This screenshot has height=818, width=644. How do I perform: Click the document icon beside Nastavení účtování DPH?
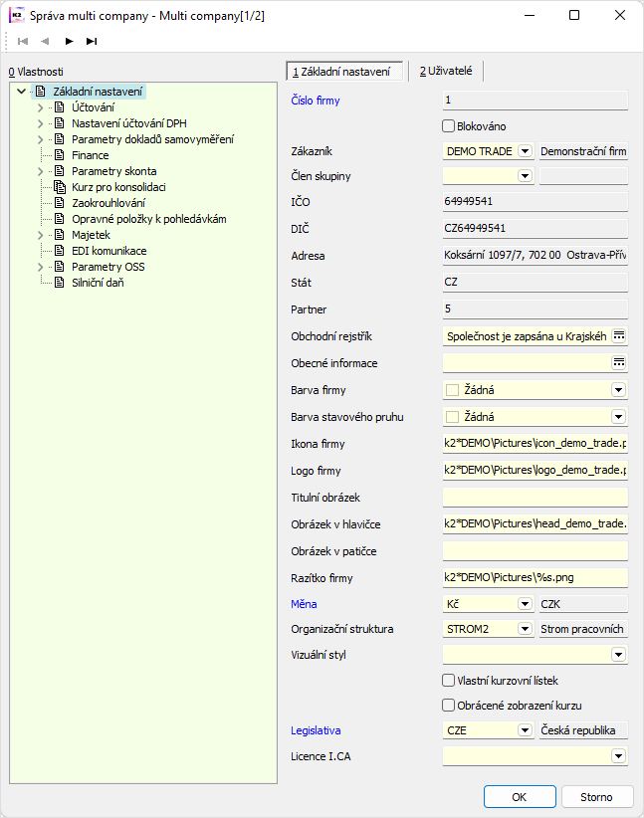[x=60, y=123]
